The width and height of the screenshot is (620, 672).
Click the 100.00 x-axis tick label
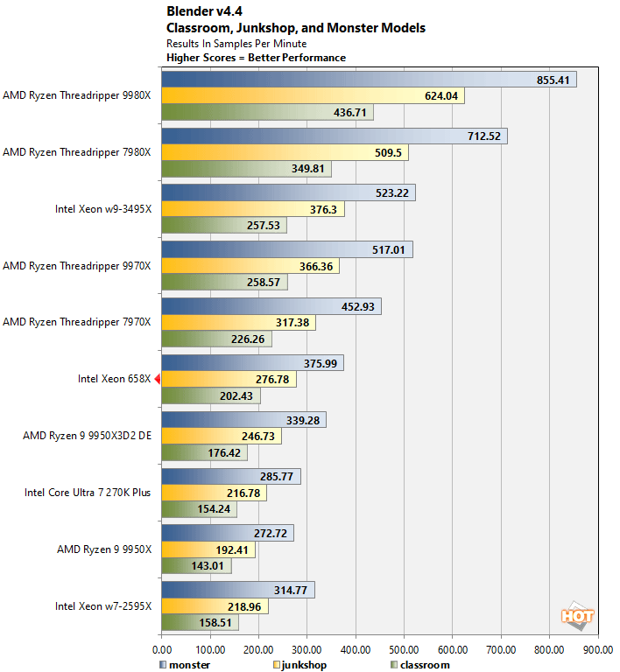pos(210,650)
